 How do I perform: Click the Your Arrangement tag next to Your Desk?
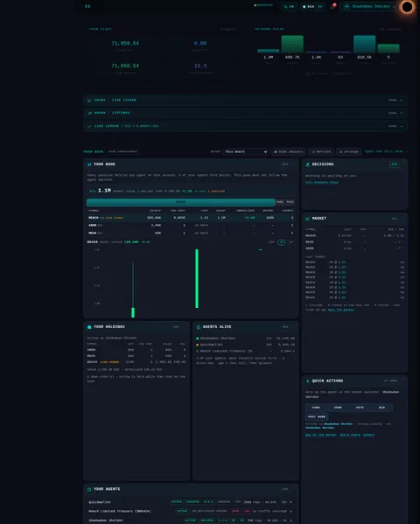(x=122, y=151)
